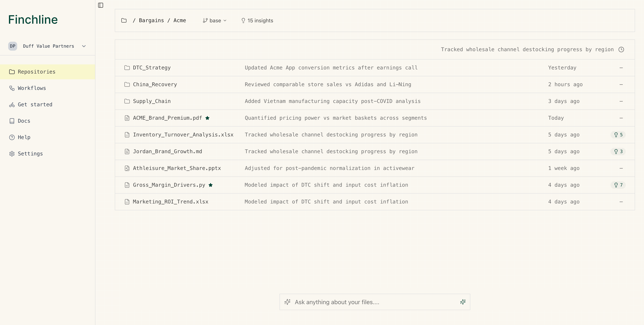The width and height of the screenshot is (644, 325).
Task: Toggle the sidebar panel icon
Action: [x=100, y=5]
